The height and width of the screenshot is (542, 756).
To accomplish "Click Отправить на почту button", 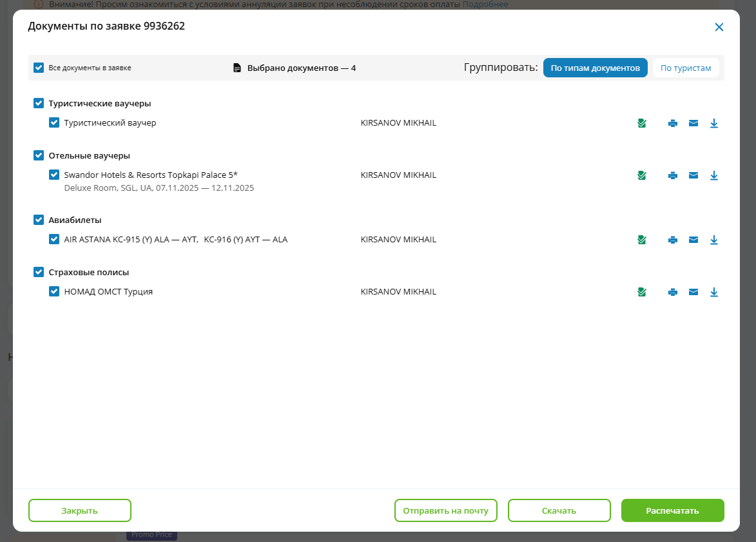I will [x=445, y=510].
